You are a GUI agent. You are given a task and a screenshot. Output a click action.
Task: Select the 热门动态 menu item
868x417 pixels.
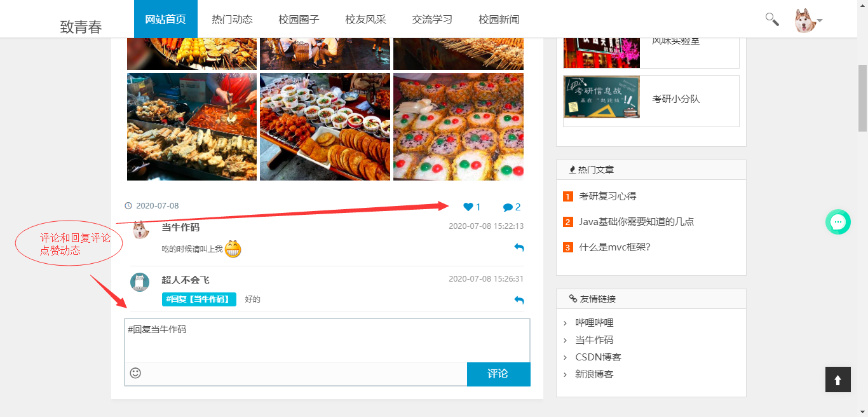232,19
